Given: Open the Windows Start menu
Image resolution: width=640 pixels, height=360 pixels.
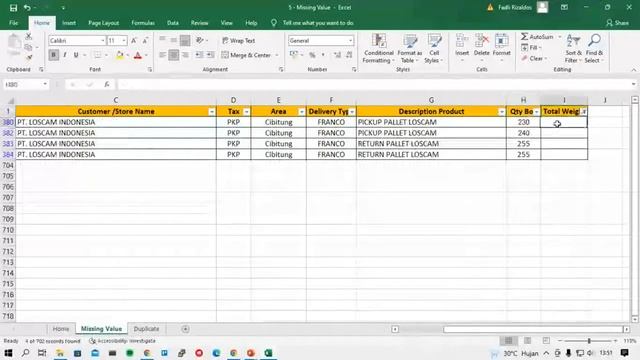Looking at the screenshot, I should 8,353.
